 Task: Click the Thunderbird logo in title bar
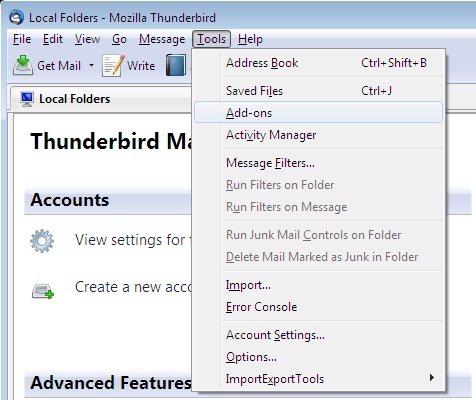tap(16, 17)
